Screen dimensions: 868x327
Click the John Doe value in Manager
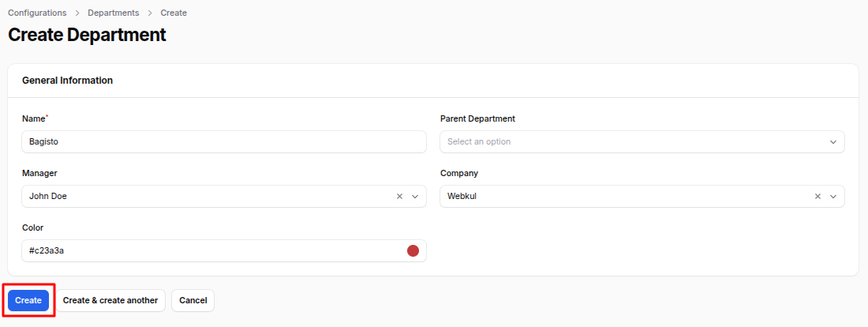(48, 197)
